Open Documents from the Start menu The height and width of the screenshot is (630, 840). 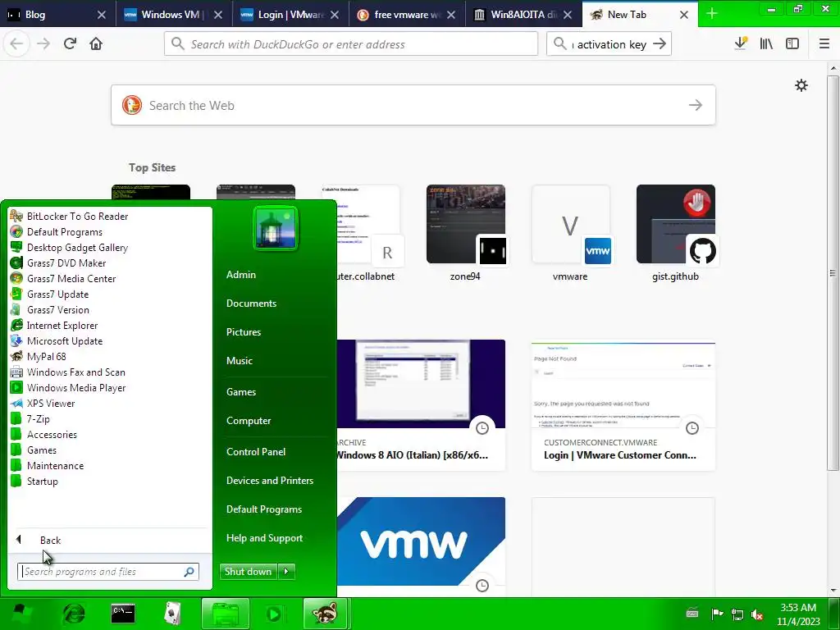point(251,304)
